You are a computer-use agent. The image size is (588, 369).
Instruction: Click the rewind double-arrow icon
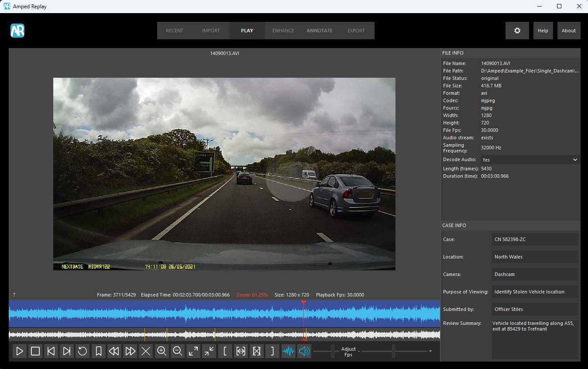114,351
